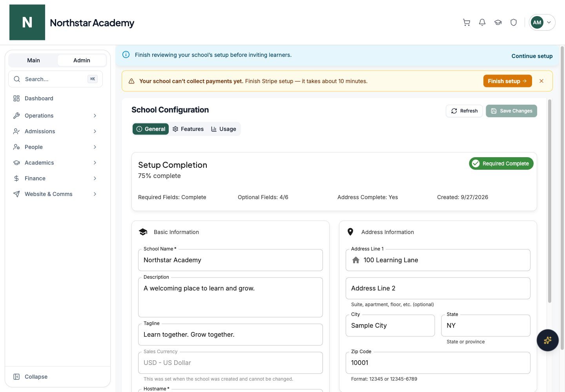Click the Required Complete checkmark icon
The width and height of the screenshot is (565, 392).
[x=476, y=163]
